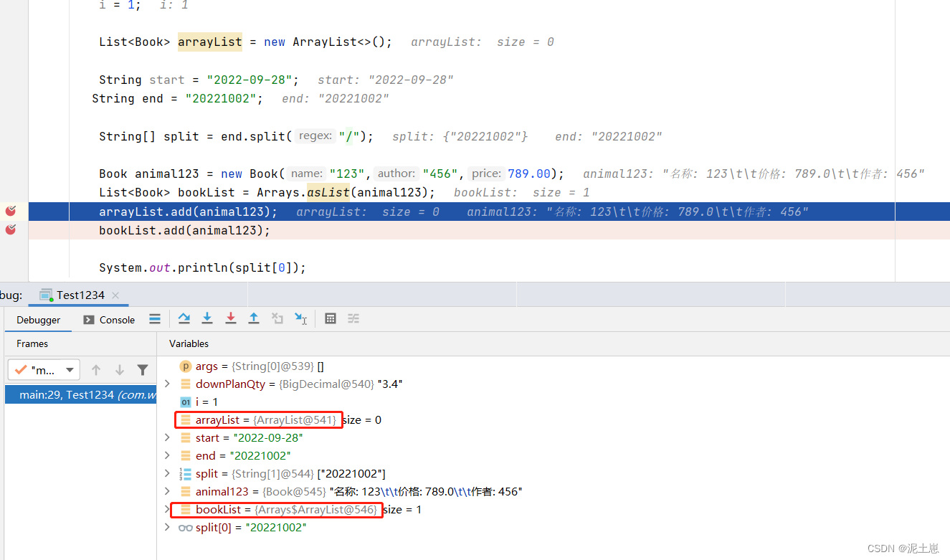The height and width of the screenshot is (560, 950).
Task: Click Step Out debug icon
Action: point(254,318)
